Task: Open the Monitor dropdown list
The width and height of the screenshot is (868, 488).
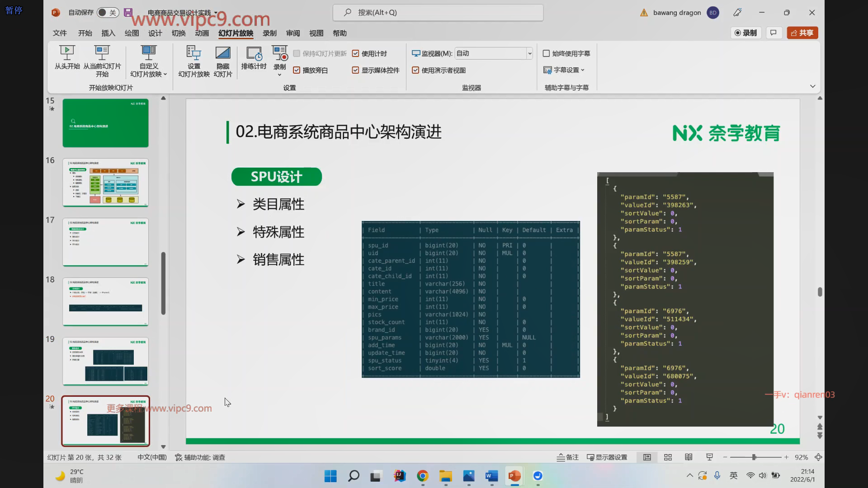Action: coord(529,53)
